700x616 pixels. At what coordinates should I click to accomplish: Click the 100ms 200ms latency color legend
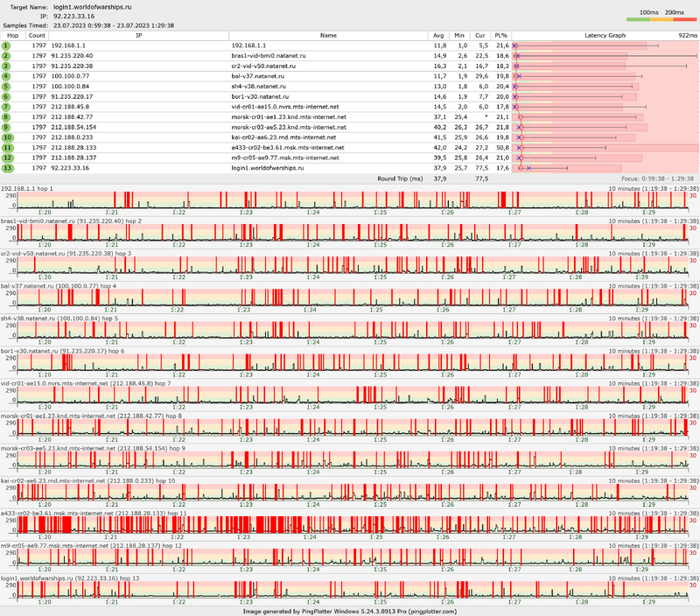tap(661, 16)
